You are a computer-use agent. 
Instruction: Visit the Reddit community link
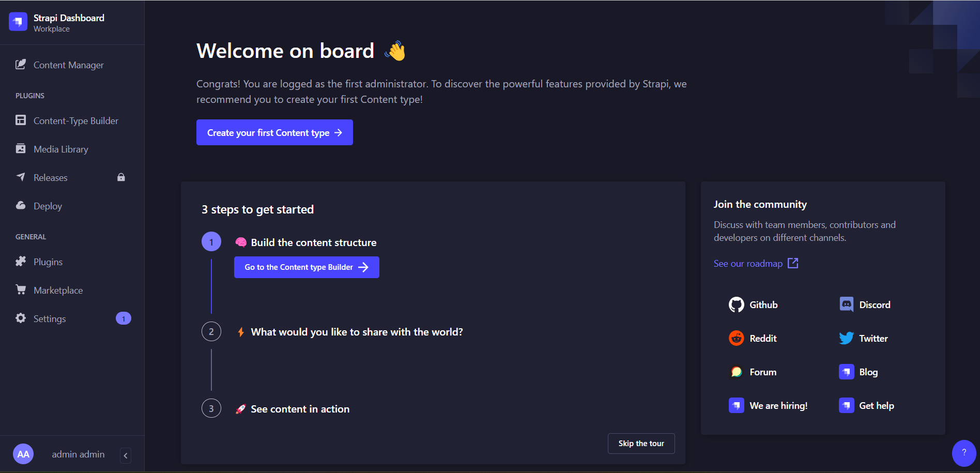[753, 339]
